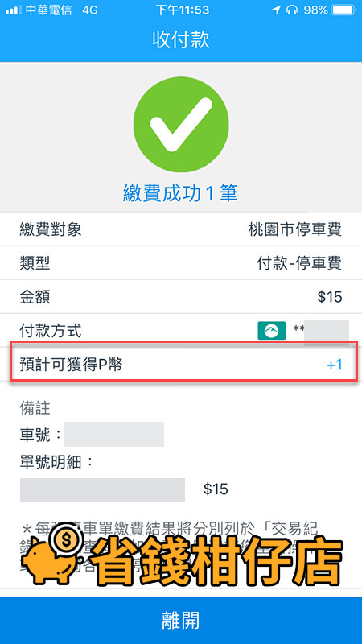Image resolution: width=362 pixels, height=644 pixels.
Task: Tap the green bank logo icon
Action: 272,331
